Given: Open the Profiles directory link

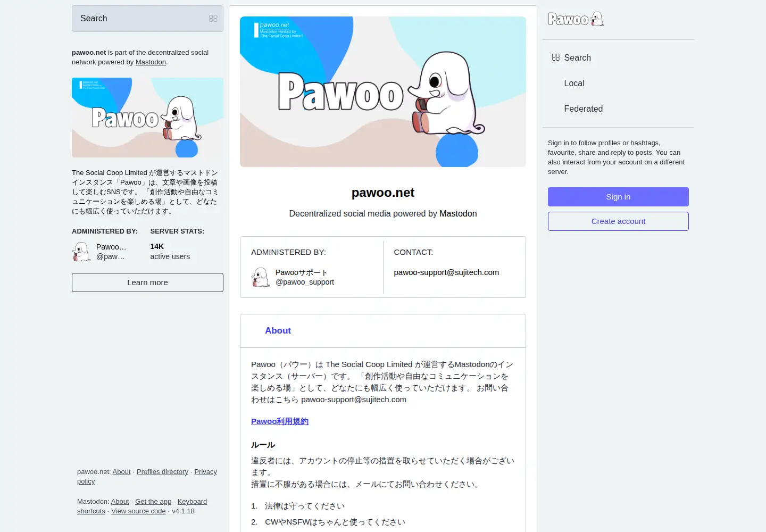Looking at the screenshot, I should coord(162,472).
